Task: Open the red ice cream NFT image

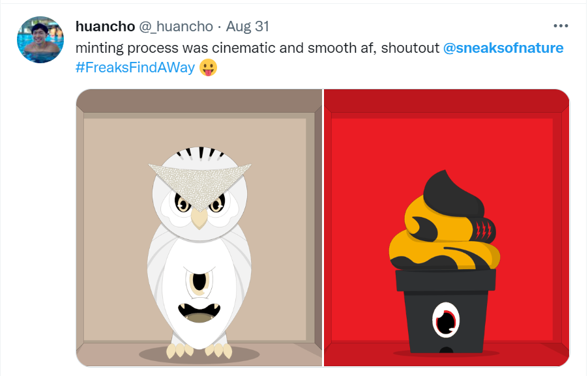Action: tap(447, 227)
